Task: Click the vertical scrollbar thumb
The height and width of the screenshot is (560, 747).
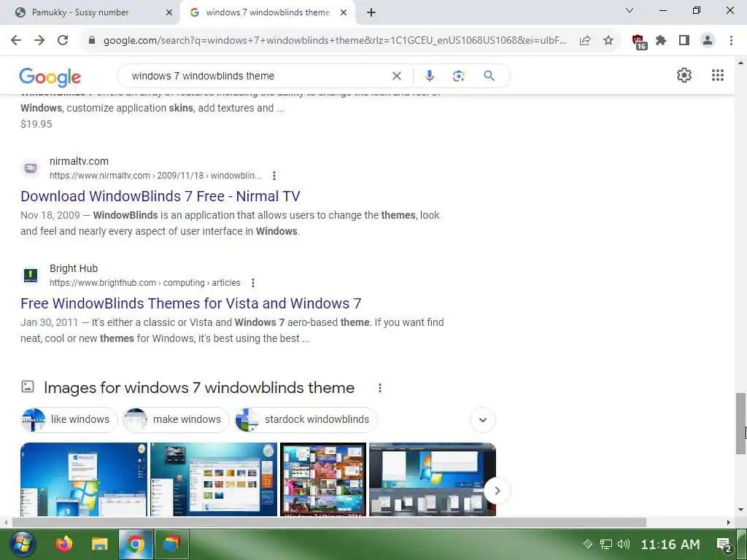Action: (x=741, y=423)
